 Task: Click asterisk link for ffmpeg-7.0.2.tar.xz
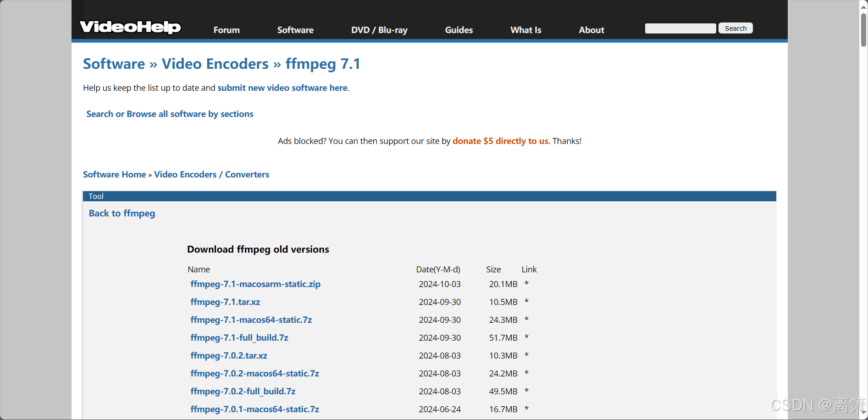click(x=526, y=355)
